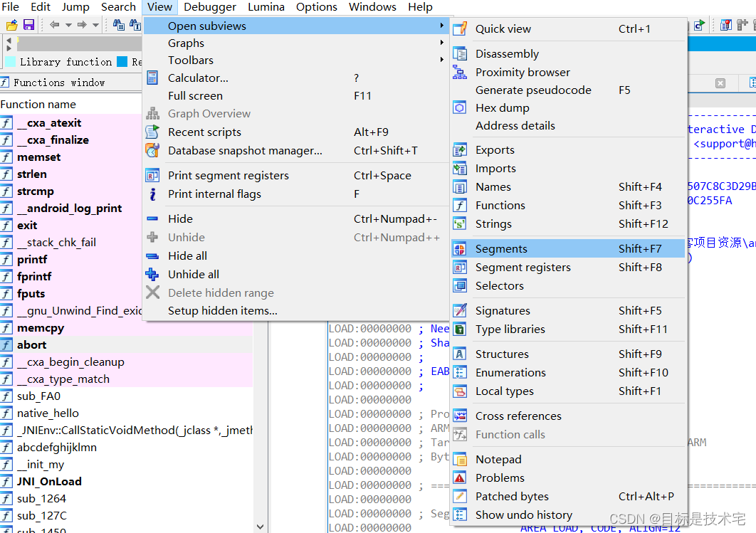Click the Quick view icon
This screenshot has width=756, height=533.
(x=460, y=29)
